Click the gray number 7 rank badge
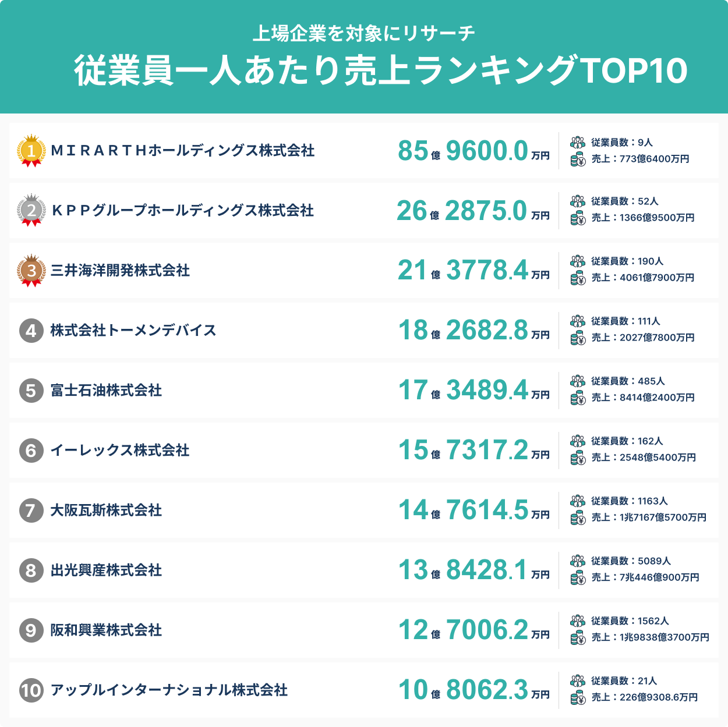This screenshot has width=728, height=727. (31, 510)
